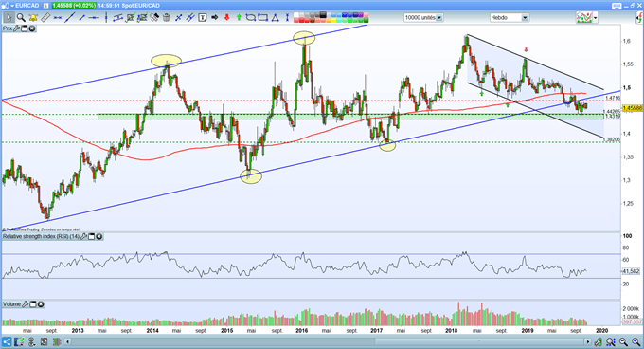644x349 pixels.
Task: Close the Prix price panel
Action: tap(31, 28)
